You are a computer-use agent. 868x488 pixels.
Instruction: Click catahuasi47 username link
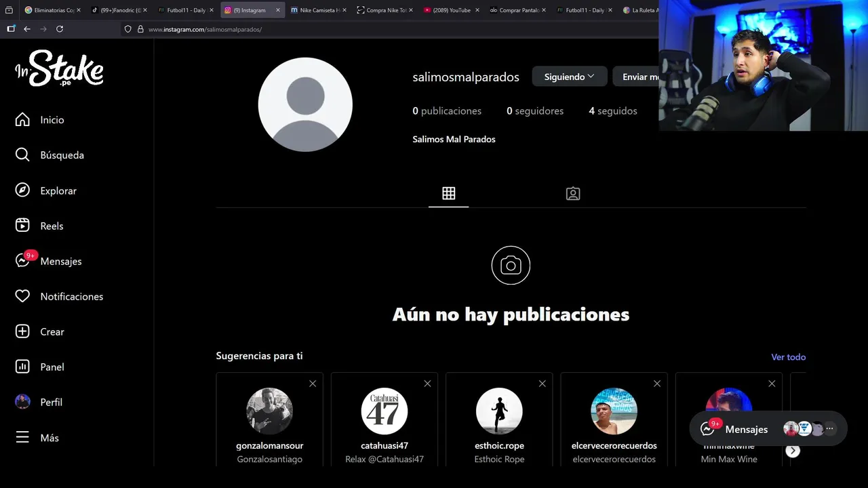tap(384, 445)
